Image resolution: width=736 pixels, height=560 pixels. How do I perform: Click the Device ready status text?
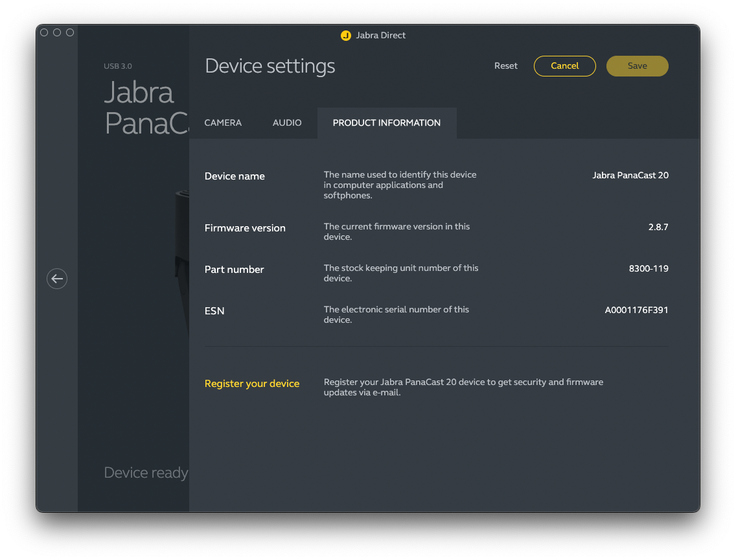coord(146,472)
